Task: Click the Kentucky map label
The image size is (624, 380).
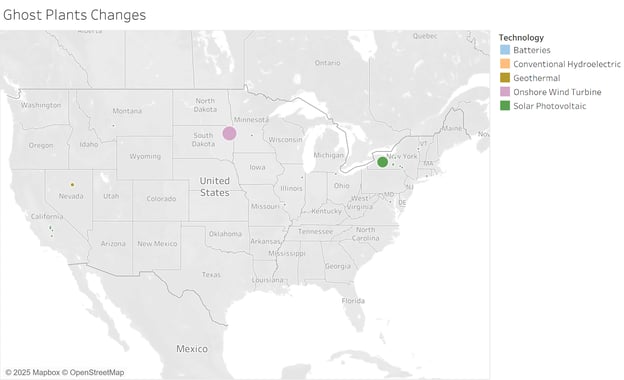Action: tap(327, 211)
